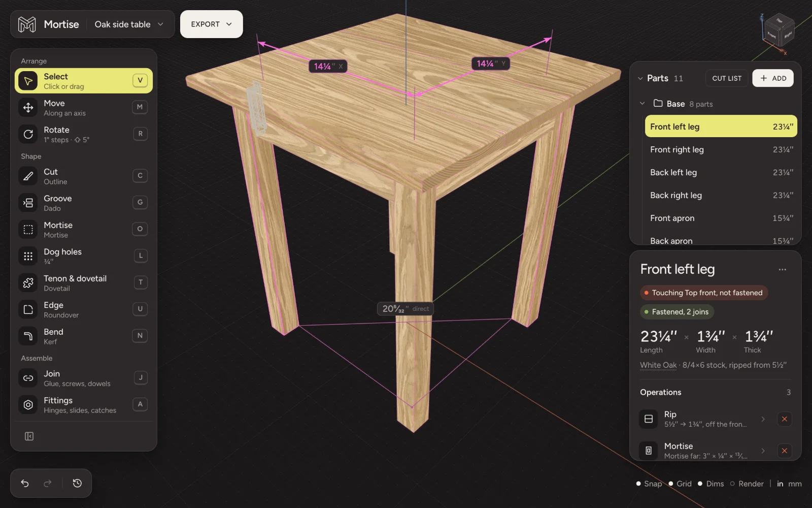Toggle Snap on or off
This screenshot has height=508, width=812.
pos(649,484)
